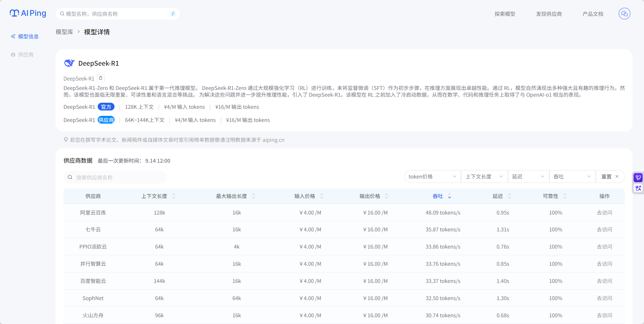This screenshot has width=644, height=324.
Task: Sort by 输出价格 using its sort arrows
Action: pyautogui.click(x=387, y=196)
